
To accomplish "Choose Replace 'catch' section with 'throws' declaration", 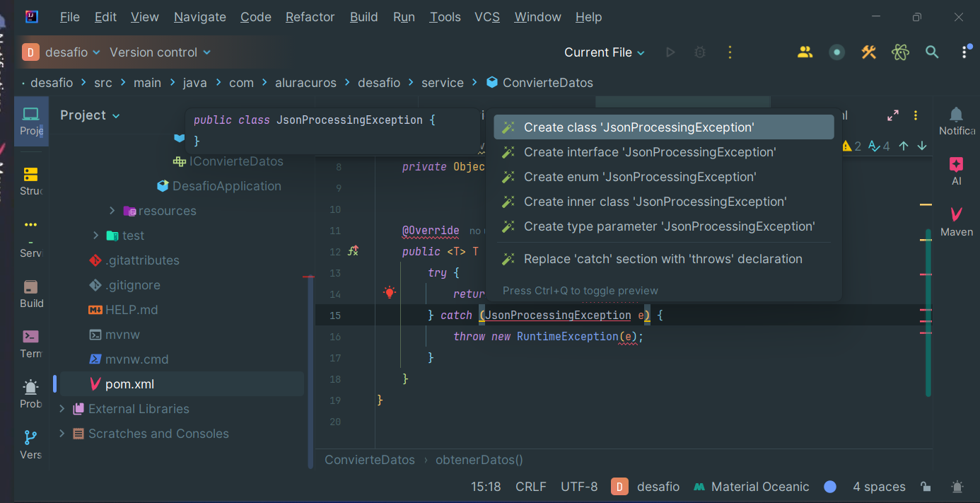I will point(663,259).
